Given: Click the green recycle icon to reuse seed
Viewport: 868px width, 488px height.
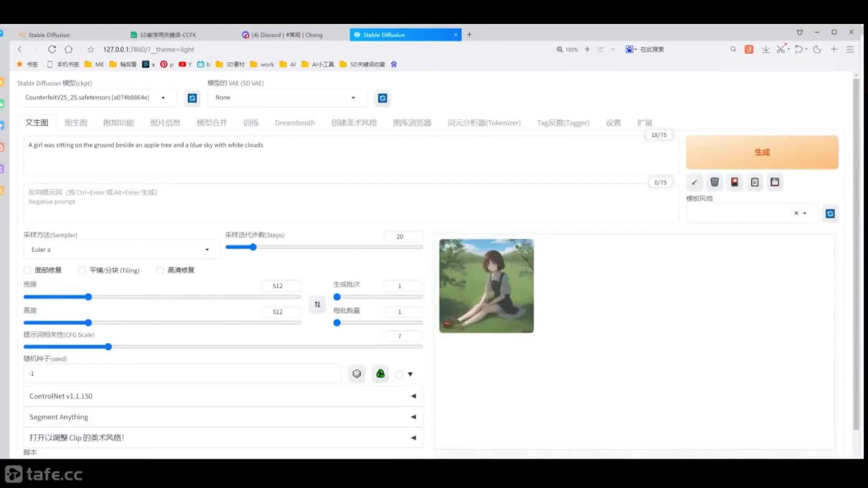Looking at the screenshot, I should [x=380, y=374].
